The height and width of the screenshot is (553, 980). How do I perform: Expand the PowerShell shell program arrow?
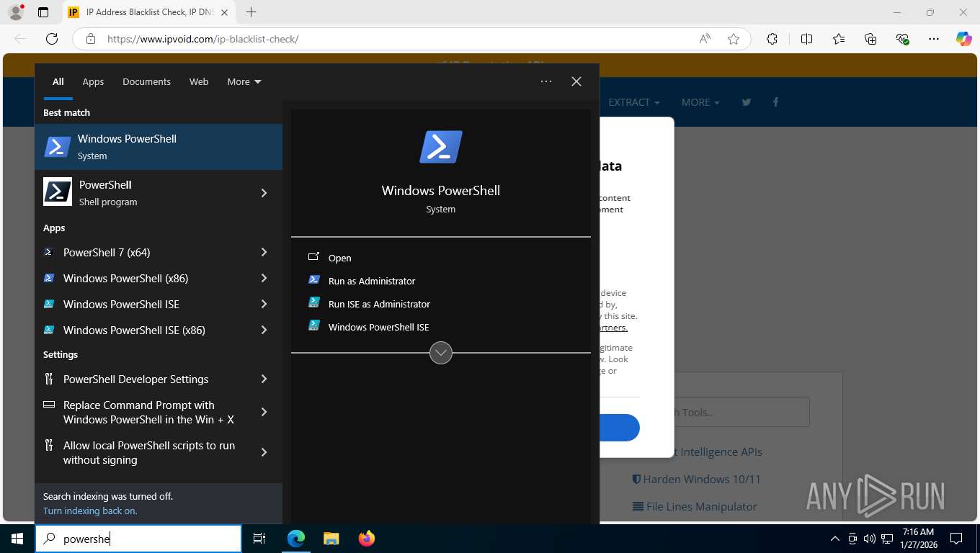(264, 193)
